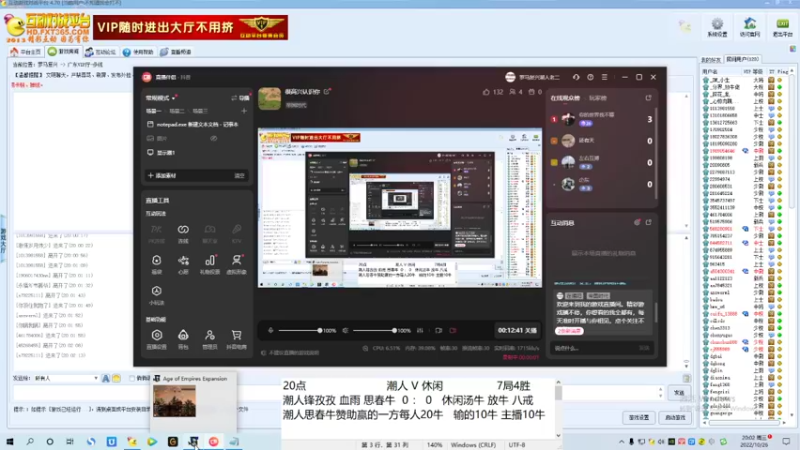Open the refresh icon in live companion title bar
Screen dimensions: 800x450
click(576, 77)
